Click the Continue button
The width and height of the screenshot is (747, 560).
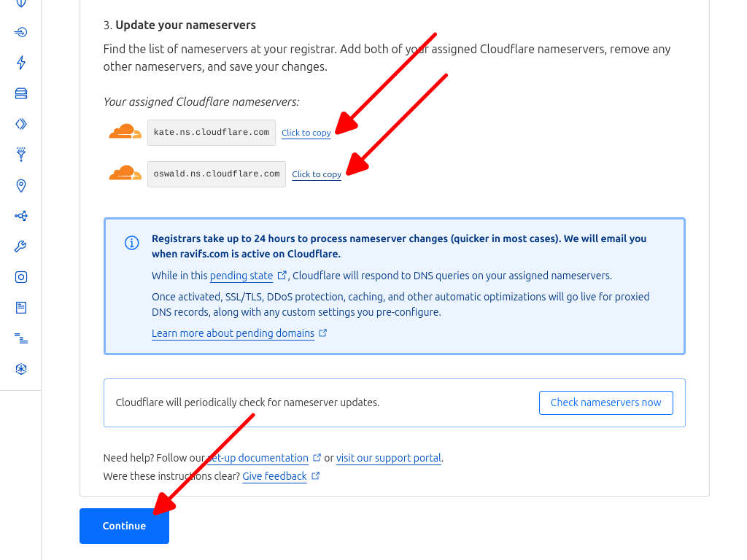[x=124, y=526]
